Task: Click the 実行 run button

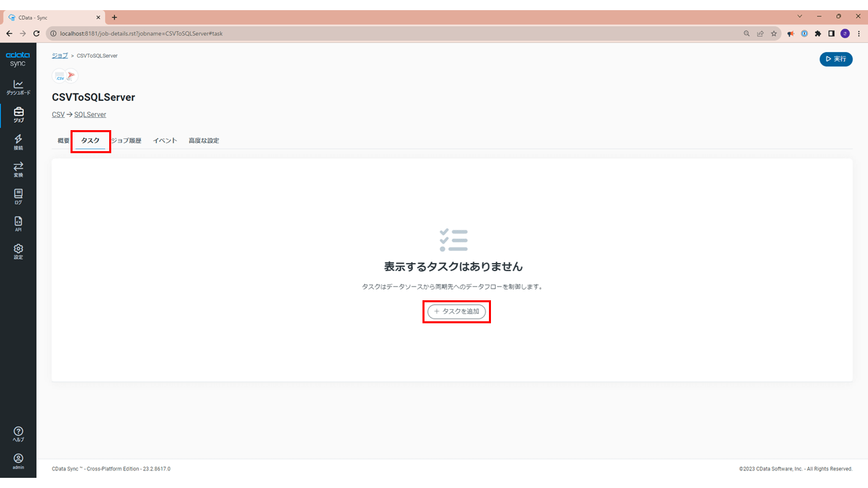Action: click(836, 59)
